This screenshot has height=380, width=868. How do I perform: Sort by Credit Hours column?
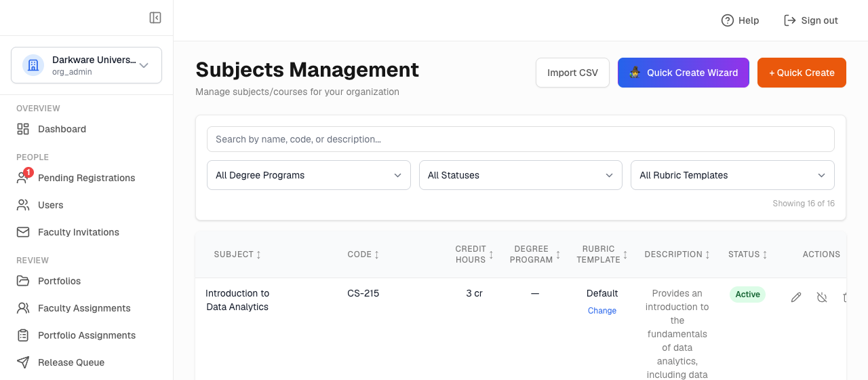[474, 254]
